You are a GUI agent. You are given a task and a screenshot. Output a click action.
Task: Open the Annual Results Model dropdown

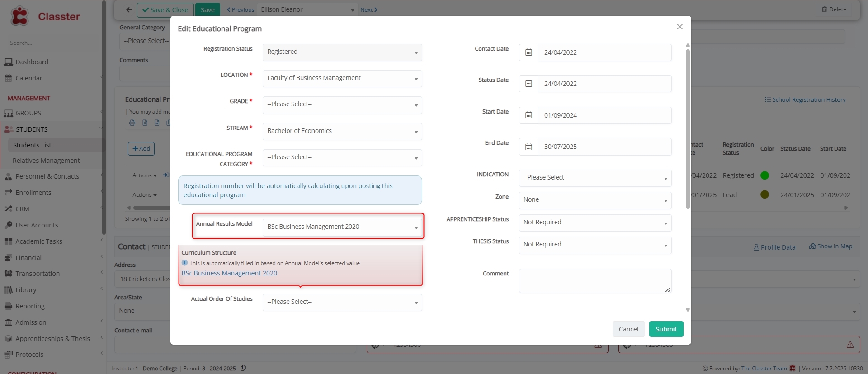click(x=342, y=227)
